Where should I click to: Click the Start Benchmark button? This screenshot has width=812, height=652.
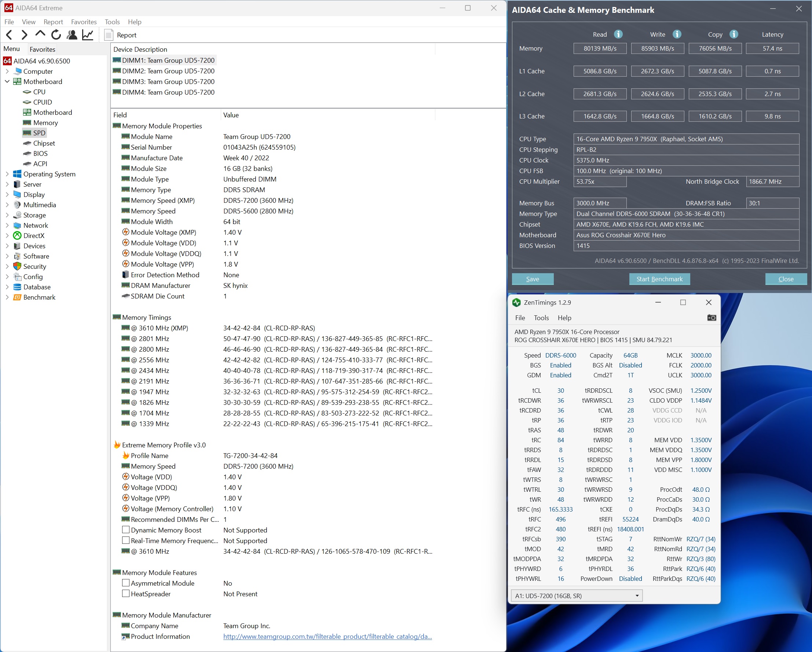coord(659,279)
